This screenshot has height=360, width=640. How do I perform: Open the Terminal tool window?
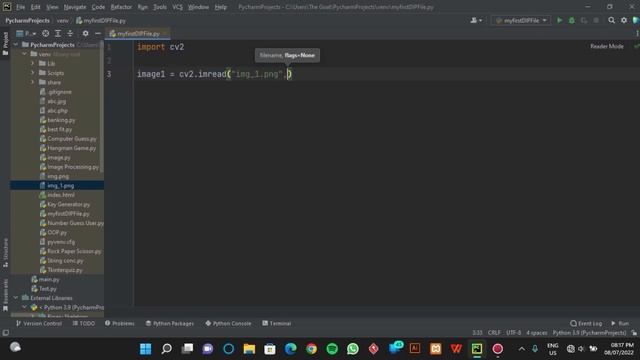coord(276,323)
